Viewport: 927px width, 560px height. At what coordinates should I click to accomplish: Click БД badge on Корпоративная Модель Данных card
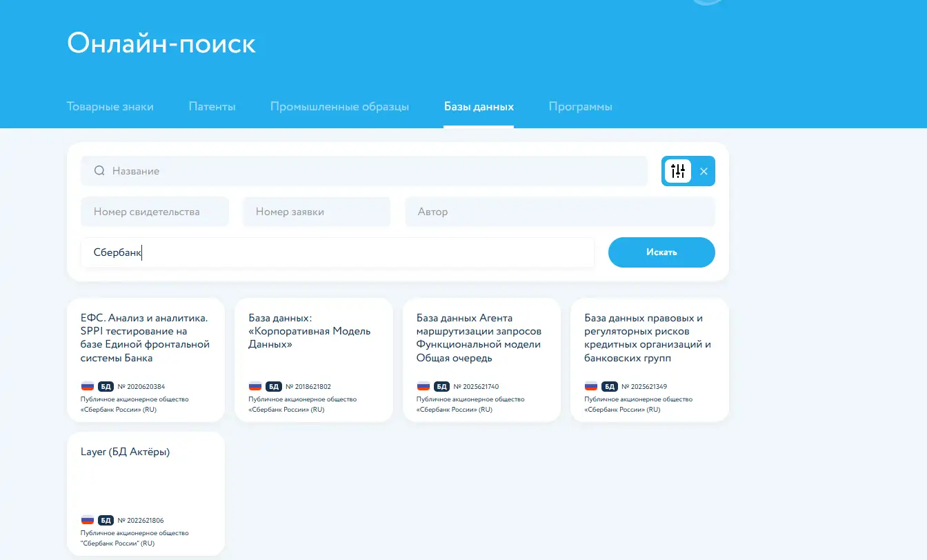point(274,386)
